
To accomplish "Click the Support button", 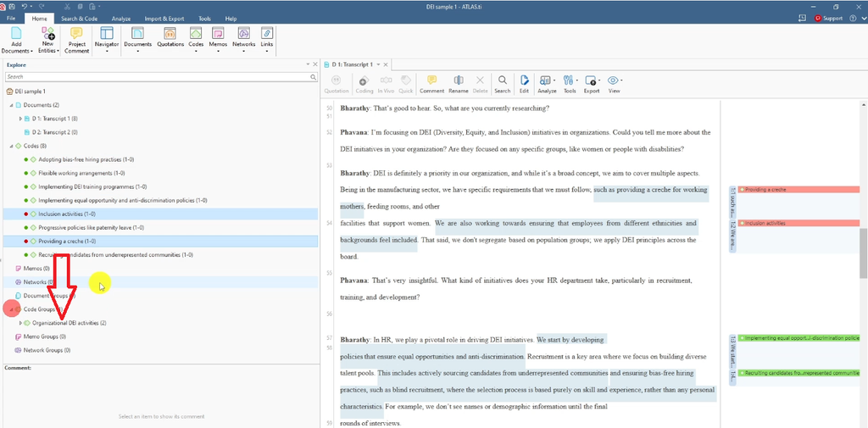I will pos(828,19).
